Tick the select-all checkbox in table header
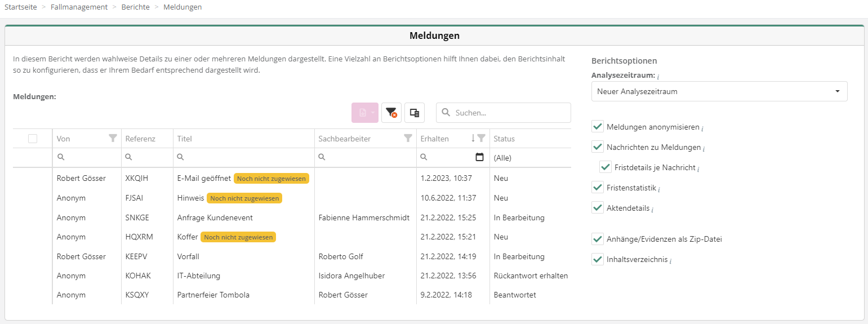Screen dimensions: 868x324 coord(33,139)
